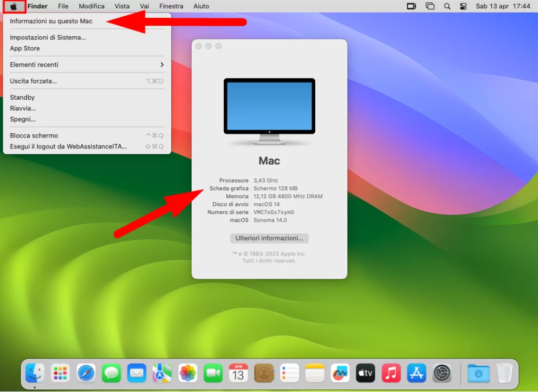Click the date and time clock
The image size is (538, 392).
coord(503,6)
